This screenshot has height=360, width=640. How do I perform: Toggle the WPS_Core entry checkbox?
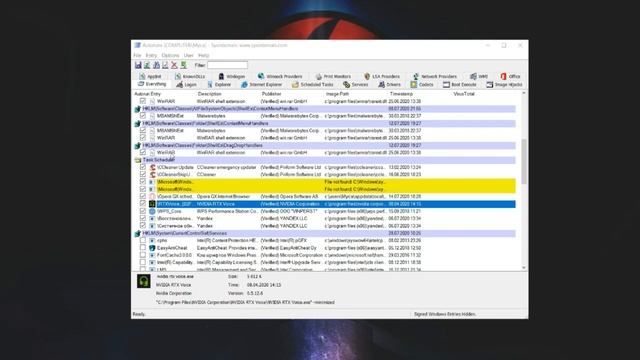tap(142, 211)
